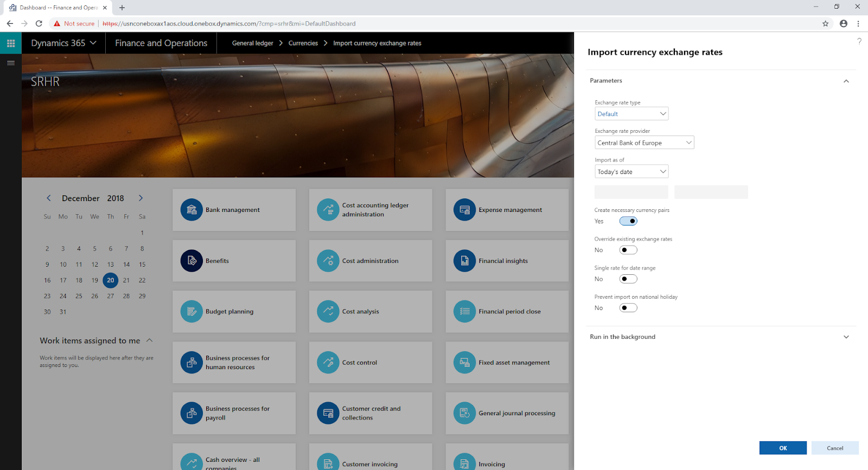The height and width of the screenshot is (470, 868).
Task: Click the disabled from-date field
Action: click(631, 192)
